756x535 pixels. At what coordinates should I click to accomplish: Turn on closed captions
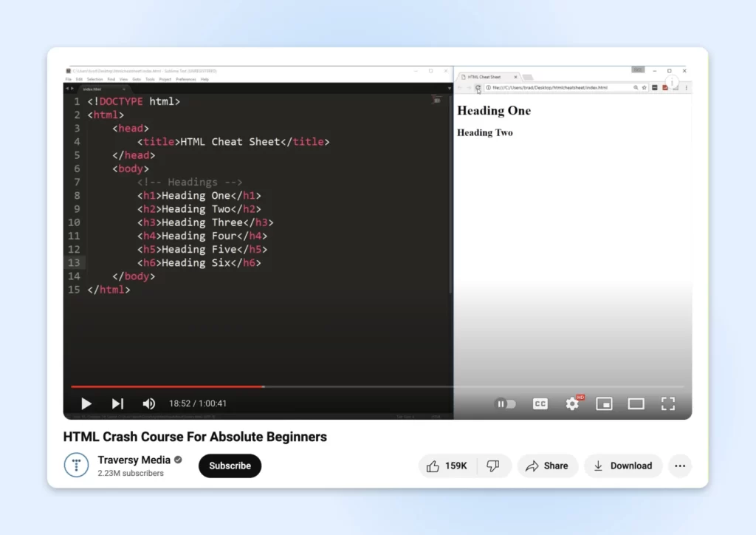coord(540,403)
